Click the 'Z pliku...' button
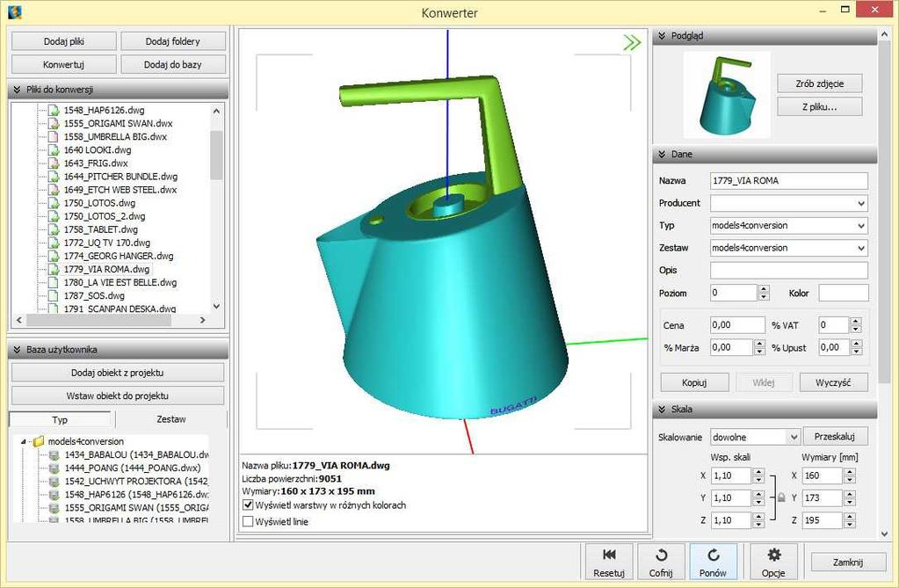The image size is (899, 588). [819, 106]
